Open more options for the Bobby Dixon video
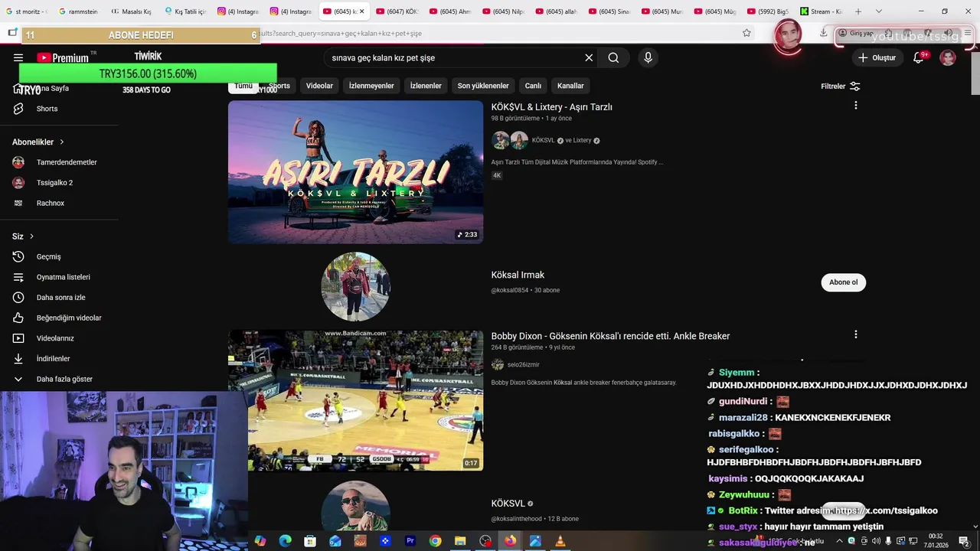This screenshot has width=980, height=551. 855,334
